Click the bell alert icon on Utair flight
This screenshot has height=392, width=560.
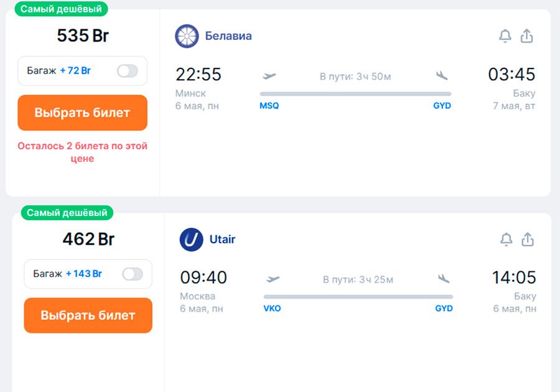[x=506, y=239]
